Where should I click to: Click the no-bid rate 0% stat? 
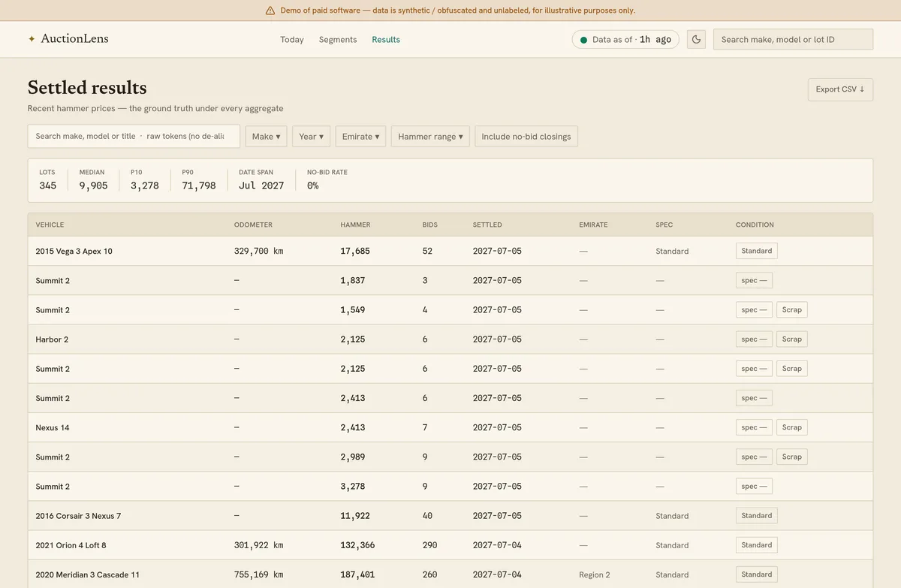pos(313,185)
